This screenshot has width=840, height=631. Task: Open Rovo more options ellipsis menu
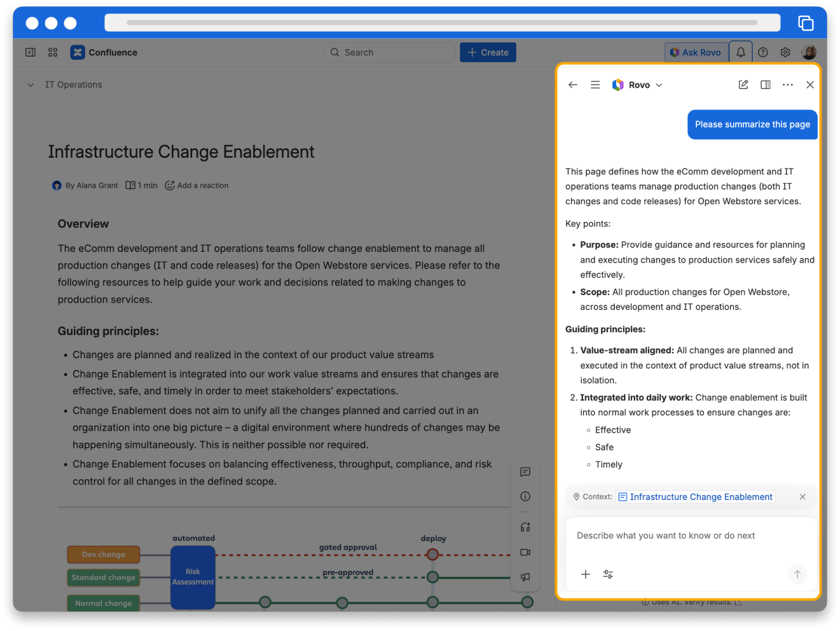[787, 85]
